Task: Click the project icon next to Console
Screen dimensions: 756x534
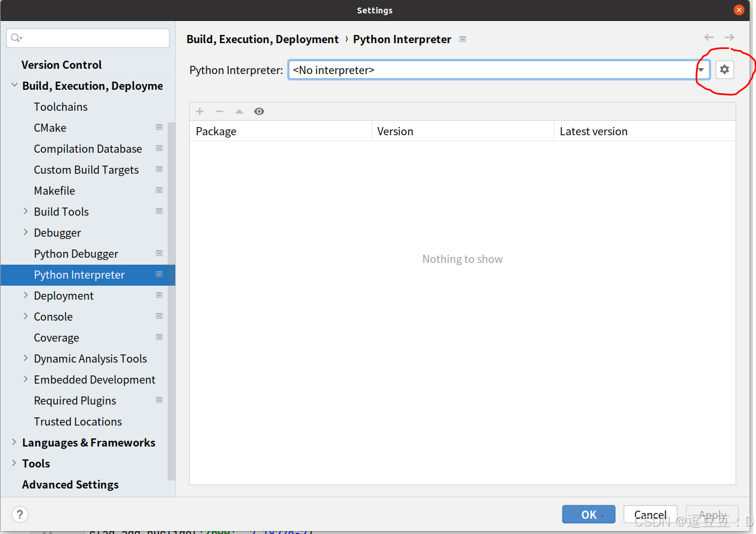Action: click(159, 316)
